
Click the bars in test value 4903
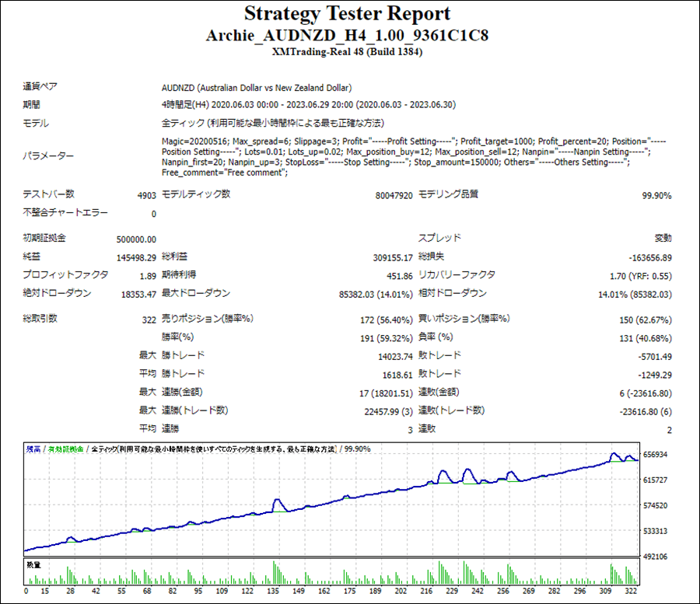147,196
